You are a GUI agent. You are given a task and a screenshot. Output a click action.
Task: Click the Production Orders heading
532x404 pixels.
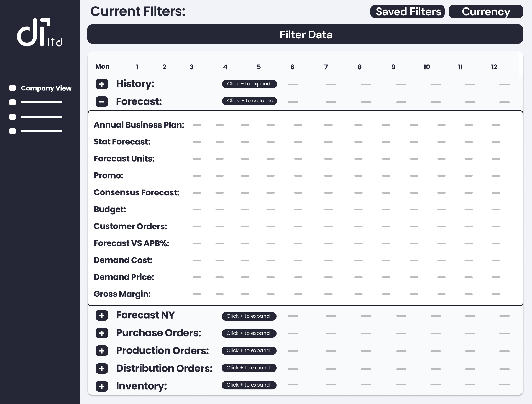[x=163, y=351]
